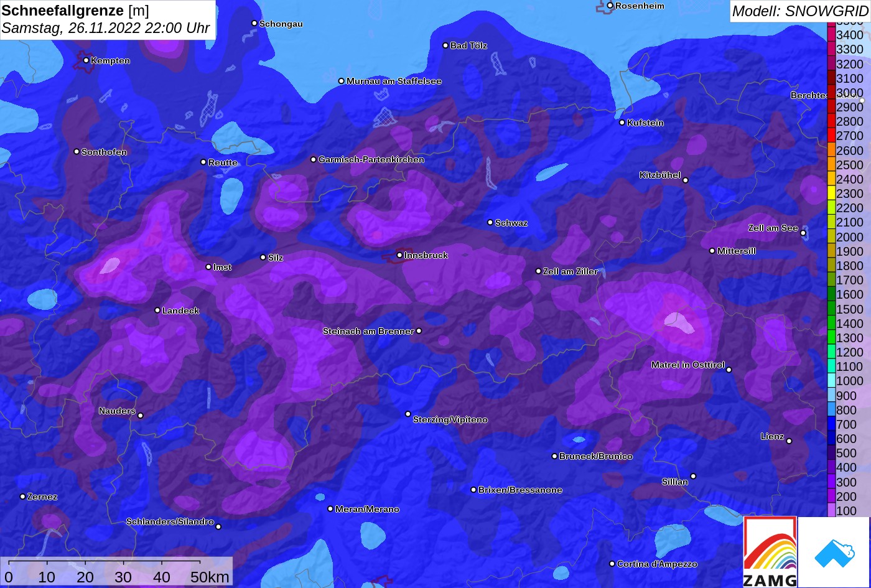Click the Nauders label
871x588 pixels.
[117, 411]
